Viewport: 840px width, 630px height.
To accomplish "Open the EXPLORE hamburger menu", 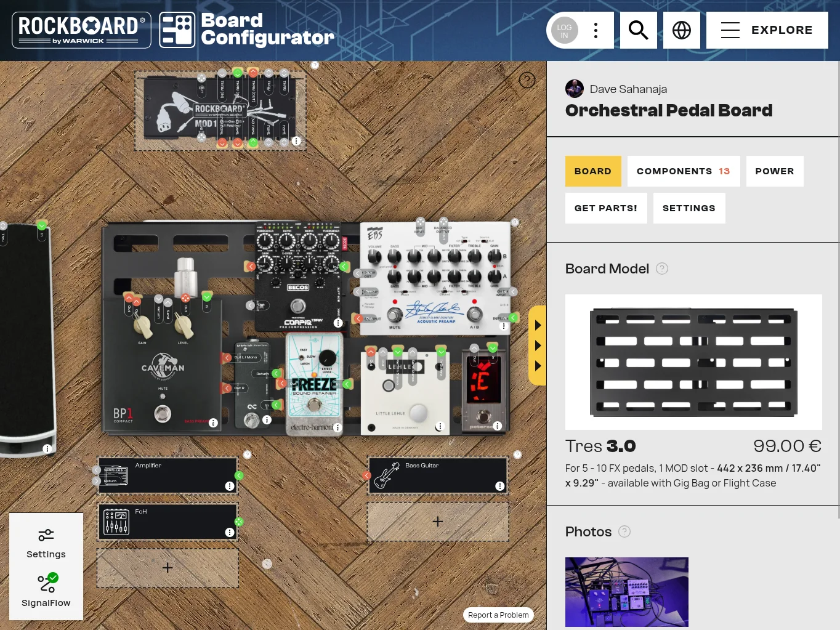I will [767, 30].
